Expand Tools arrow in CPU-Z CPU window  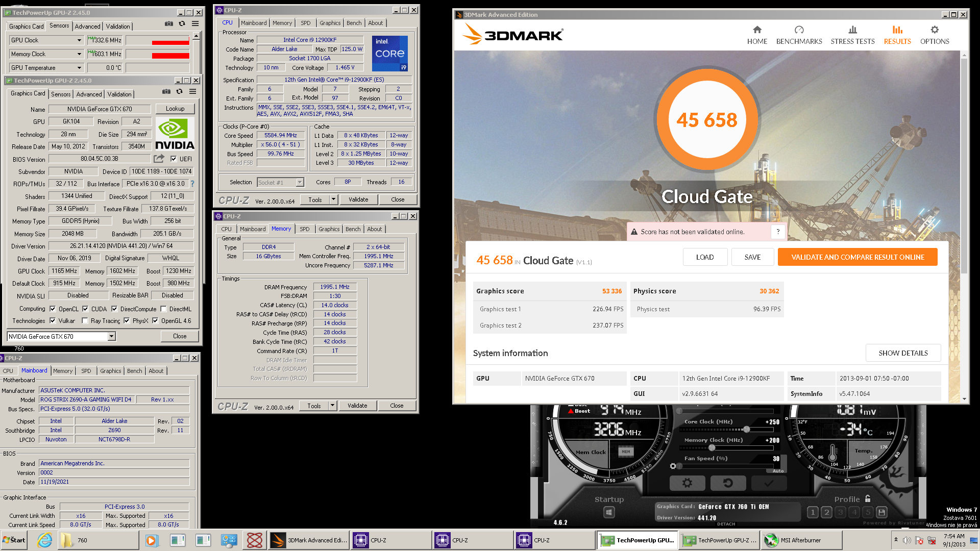tap(334, 199)
